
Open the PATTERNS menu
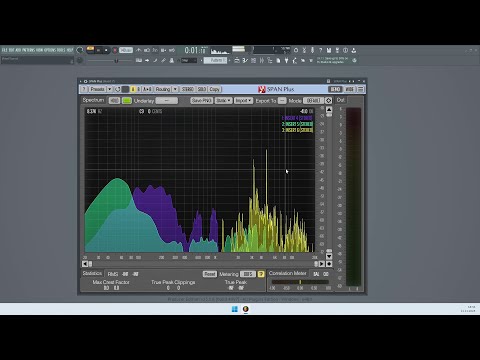click(29, 50)
